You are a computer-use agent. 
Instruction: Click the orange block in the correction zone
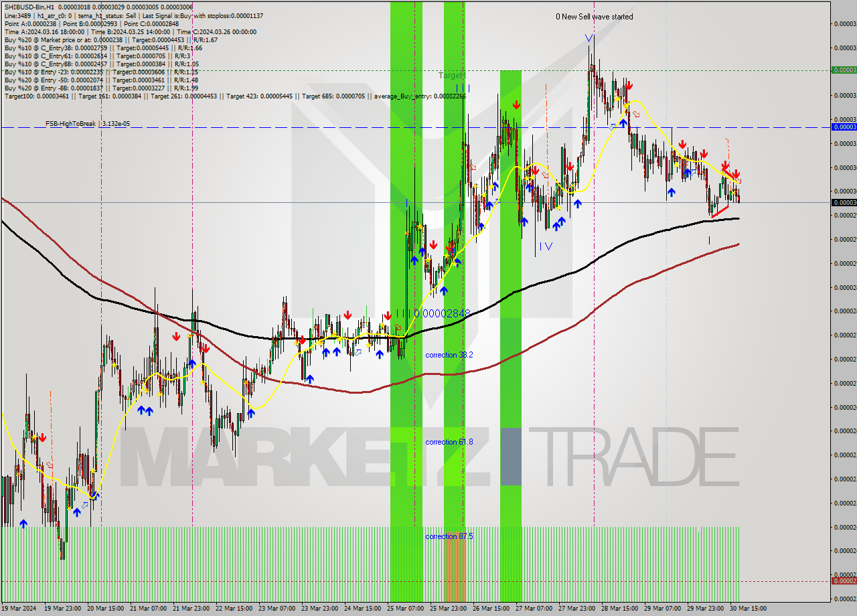[x=455, y=566]
